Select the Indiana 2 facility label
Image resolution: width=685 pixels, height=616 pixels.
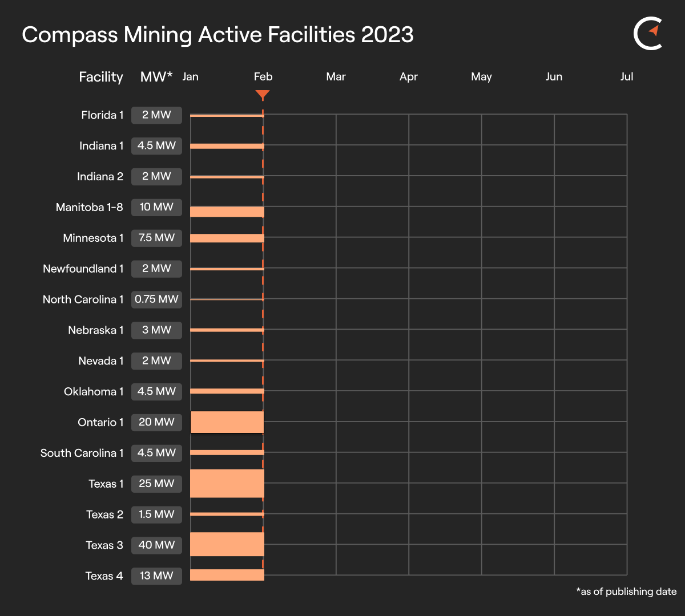(100, 177)
